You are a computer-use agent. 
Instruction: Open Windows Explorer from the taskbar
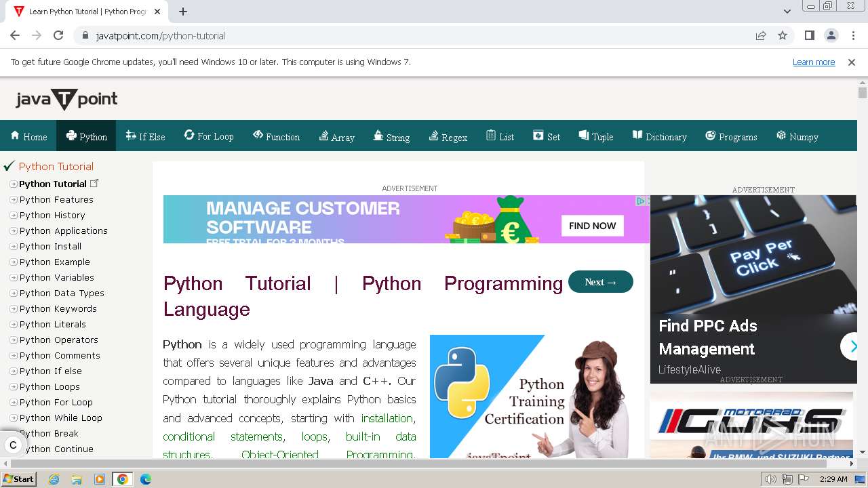(x=77, y=479)
